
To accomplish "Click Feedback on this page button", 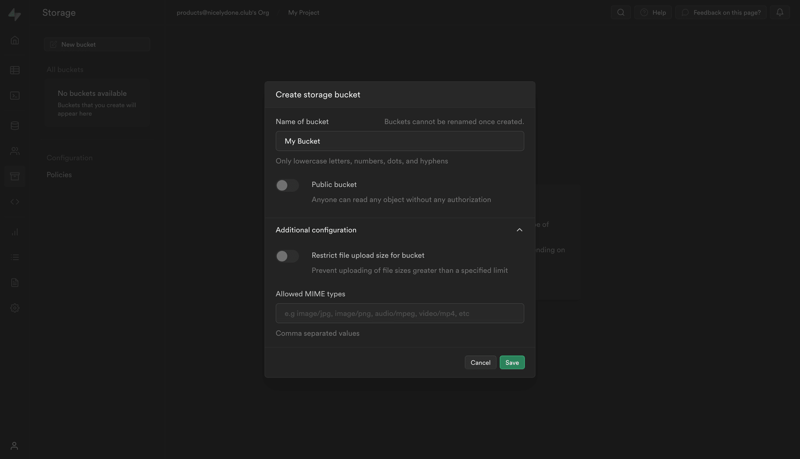I will pyautogui.click(x=721, y=12).
